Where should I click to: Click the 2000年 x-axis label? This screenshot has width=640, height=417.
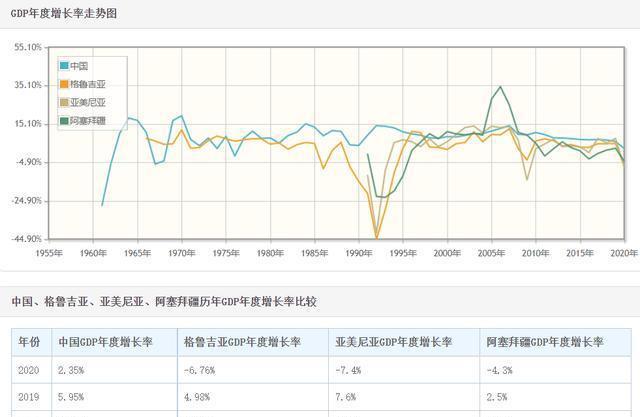pyautogui.click(x=447, y=253)
